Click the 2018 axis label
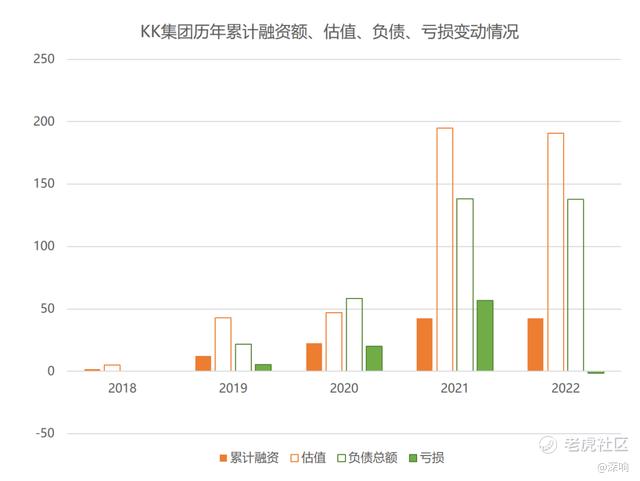 [122, 388]
